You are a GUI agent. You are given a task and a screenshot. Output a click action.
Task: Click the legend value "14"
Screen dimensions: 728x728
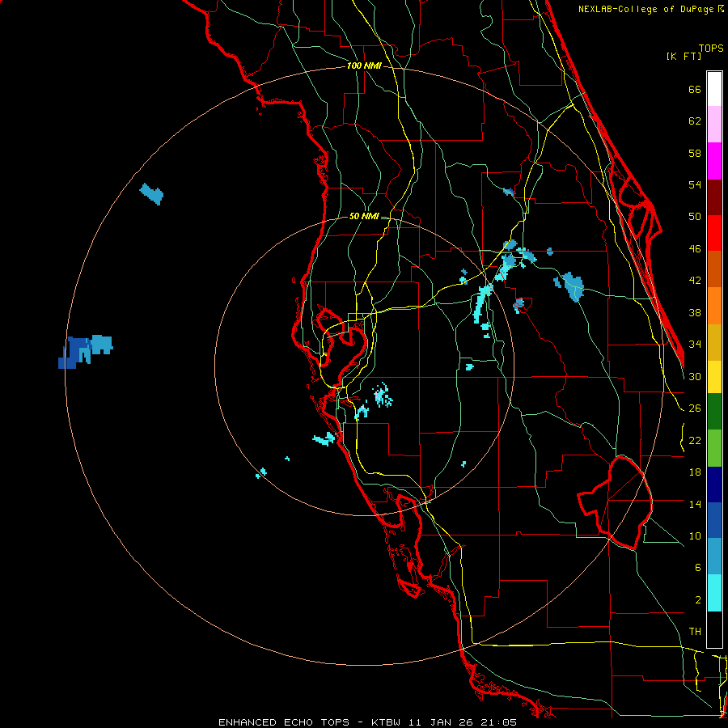[695, 504]
